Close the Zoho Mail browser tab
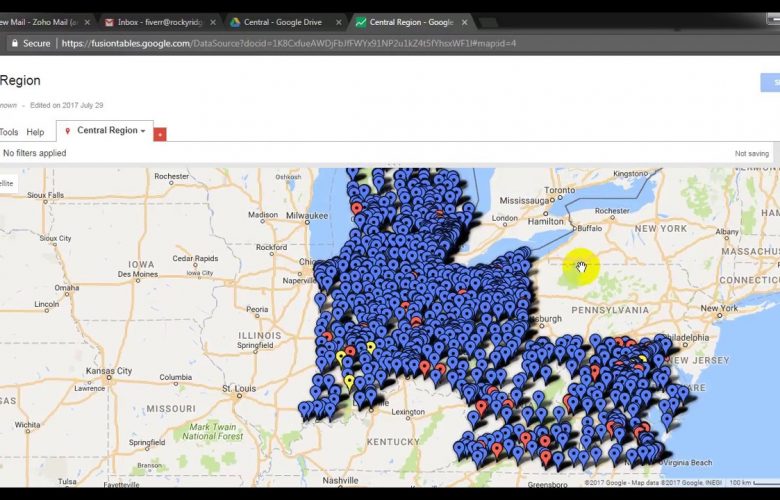The height and width of the screenshot is (500, 780). 87,22
